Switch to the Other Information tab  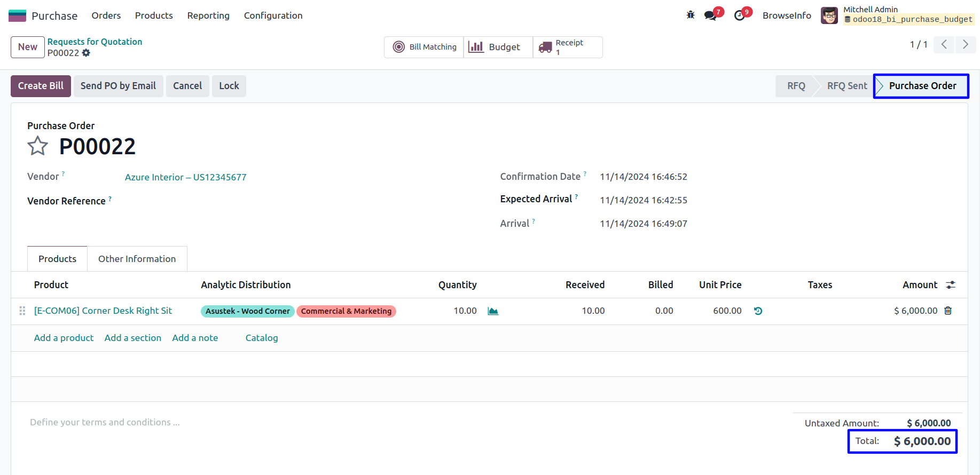137,259
